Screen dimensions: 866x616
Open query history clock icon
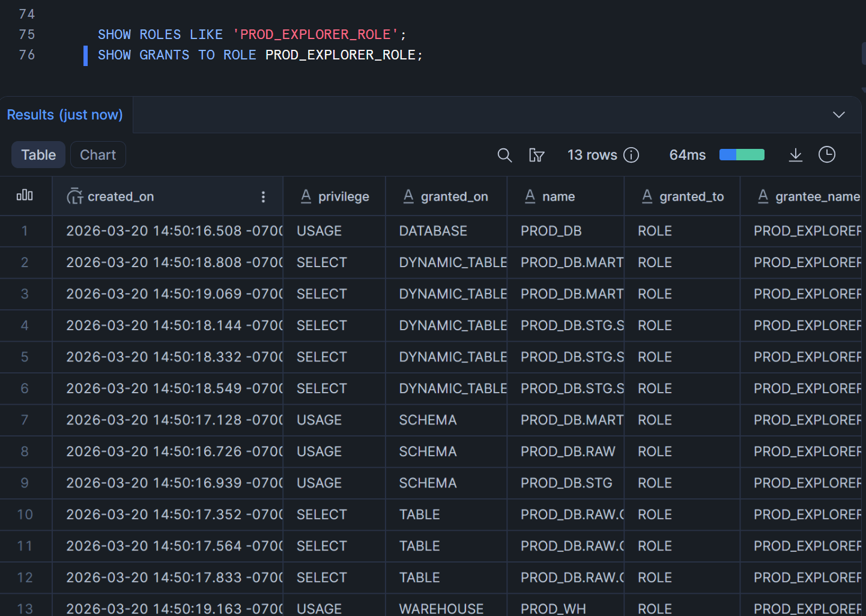coord(827,155)
